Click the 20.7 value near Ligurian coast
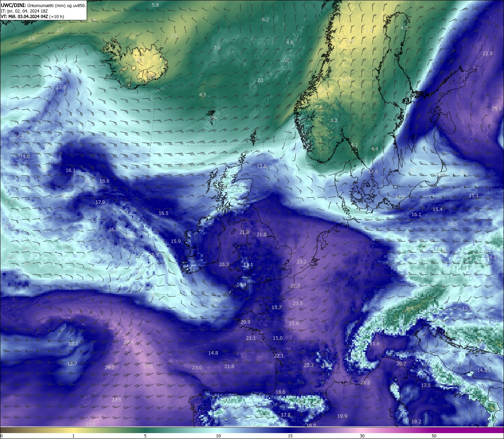The image size is (504, 439). coord(401,363)
